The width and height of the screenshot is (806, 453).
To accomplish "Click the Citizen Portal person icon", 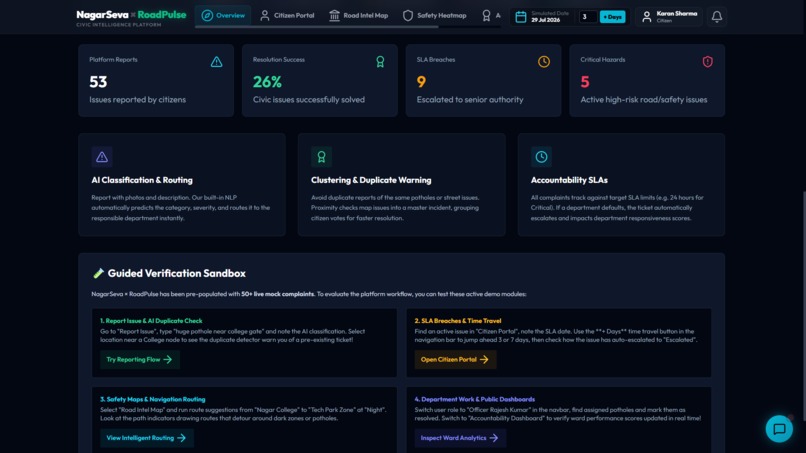I will pos(265,15).
